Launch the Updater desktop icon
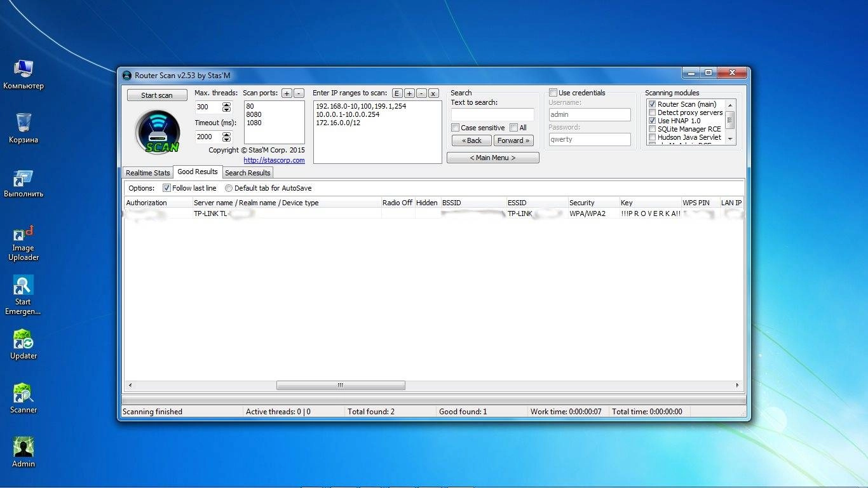The height and width of the screenshot is (488, 868). pos(24,345)
